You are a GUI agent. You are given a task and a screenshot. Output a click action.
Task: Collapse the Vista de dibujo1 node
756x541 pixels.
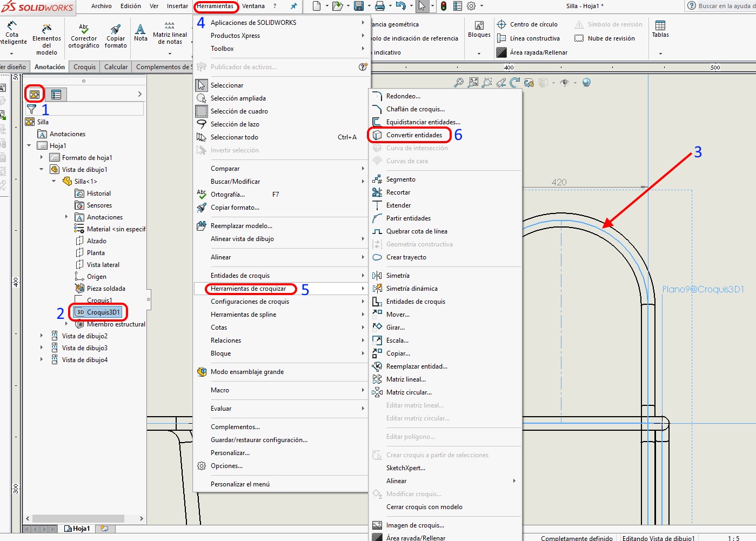(42, 170)
